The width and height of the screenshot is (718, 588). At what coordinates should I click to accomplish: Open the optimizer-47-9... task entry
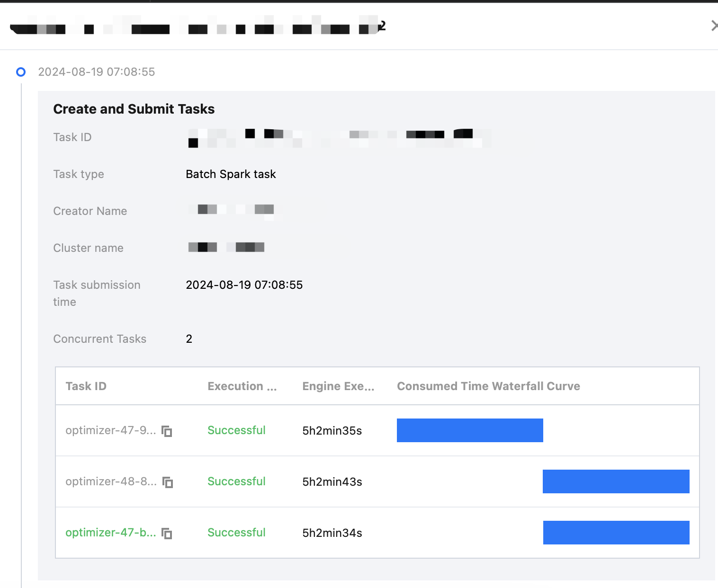click(x=110, y=430)
